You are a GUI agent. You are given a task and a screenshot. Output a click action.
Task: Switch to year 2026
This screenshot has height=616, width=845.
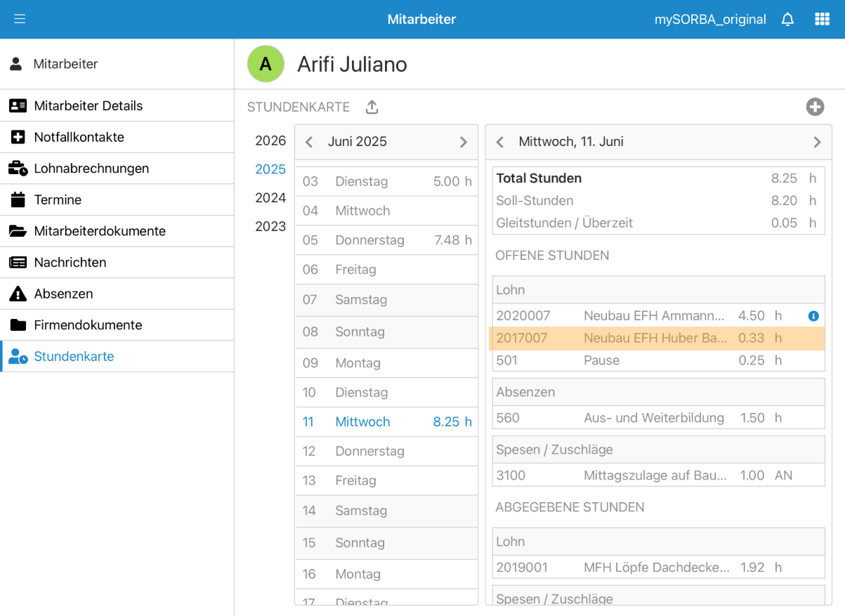(x=270, y=140)
